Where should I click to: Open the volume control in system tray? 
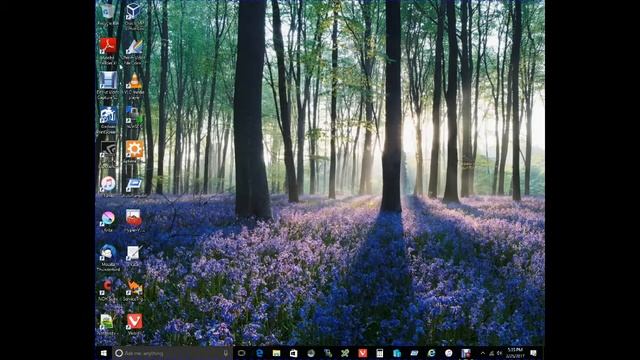point(500,353)
